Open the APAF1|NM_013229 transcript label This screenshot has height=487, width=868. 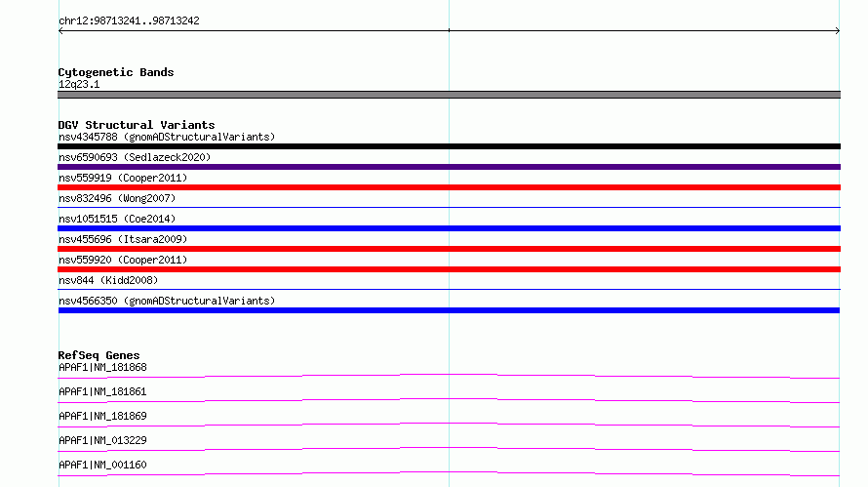tap(102, 440)
